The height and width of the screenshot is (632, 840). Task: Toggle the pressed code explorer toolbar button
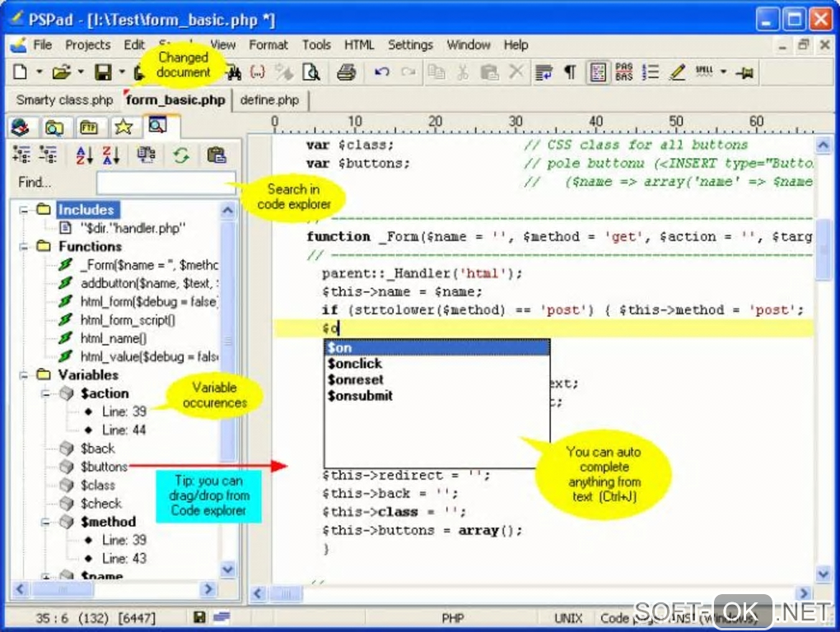[598, 72]
